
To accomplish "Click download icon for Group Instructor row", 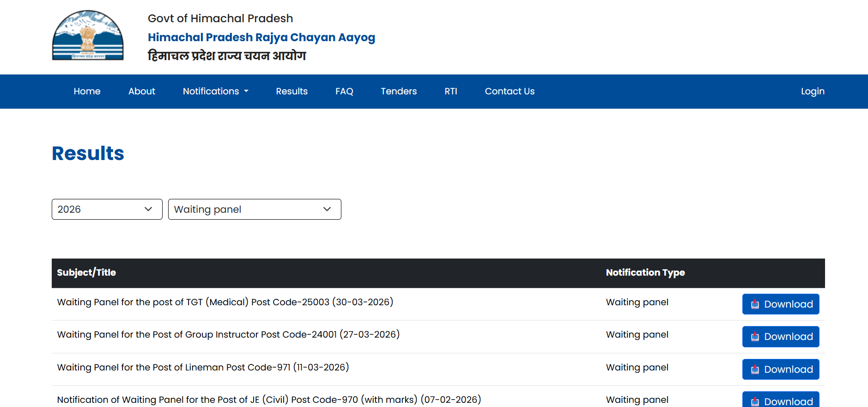I will click(x=755, y=337).
